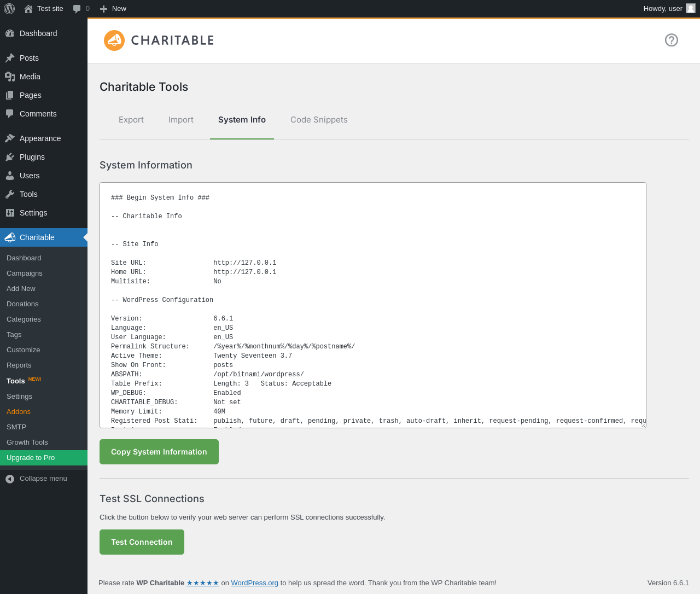
Task: Click the orange Charitable logo icon
Action: coord(114,40)
